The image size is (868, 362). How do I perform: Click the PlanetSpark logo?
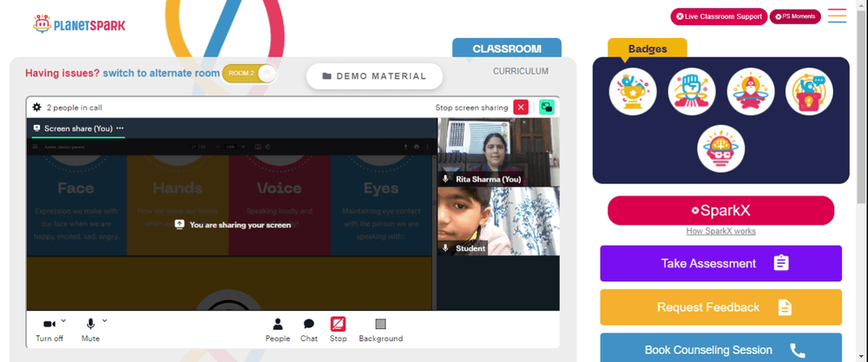[79, 23]
